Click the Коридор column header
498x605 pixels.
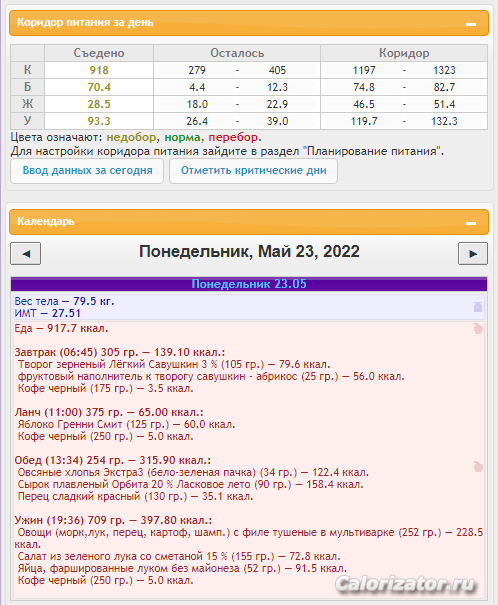coord(404,53)
